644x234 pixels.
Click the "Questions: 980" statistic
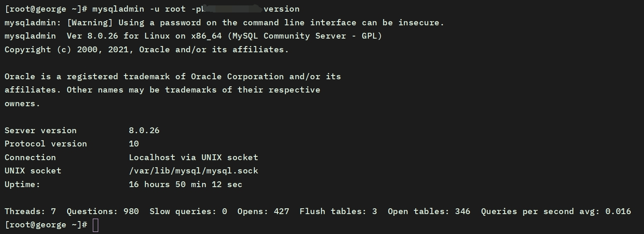[102, 212]
